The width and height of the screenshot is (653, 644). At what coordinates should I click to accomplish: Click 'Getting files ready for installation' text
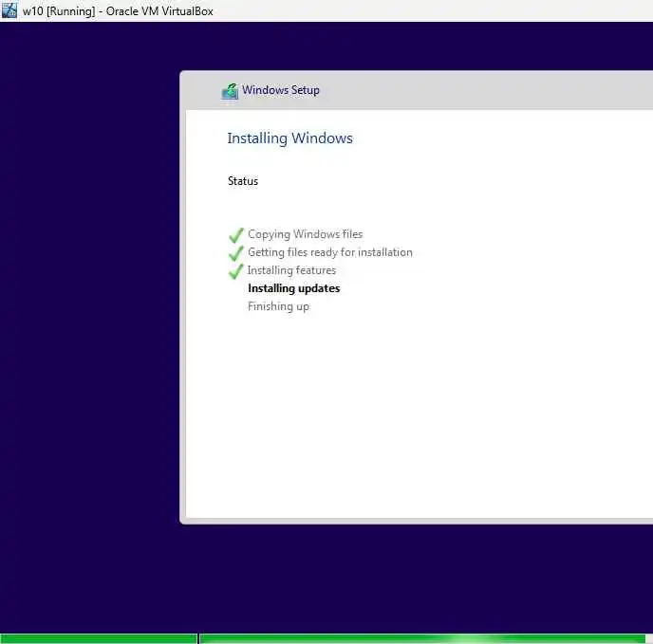(330, 252)
